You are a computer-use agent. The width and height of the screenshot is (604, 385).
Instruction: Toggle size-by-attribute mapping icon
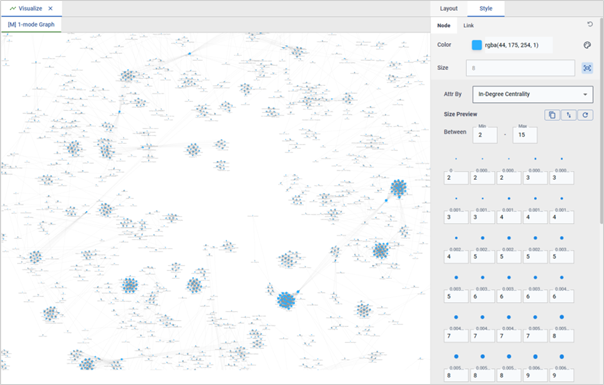(587, 68)
